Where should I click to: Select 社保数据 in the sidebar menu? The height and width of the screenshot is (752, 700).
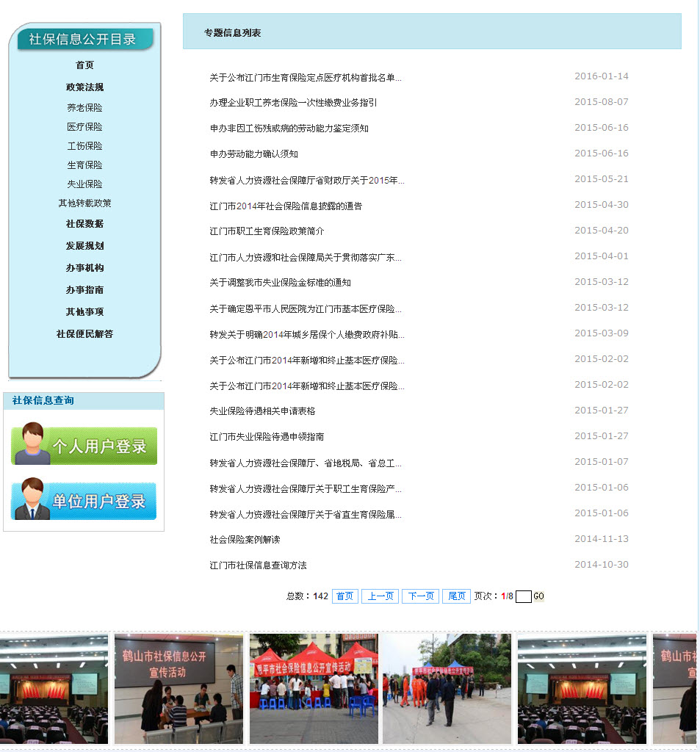point(84,224)
